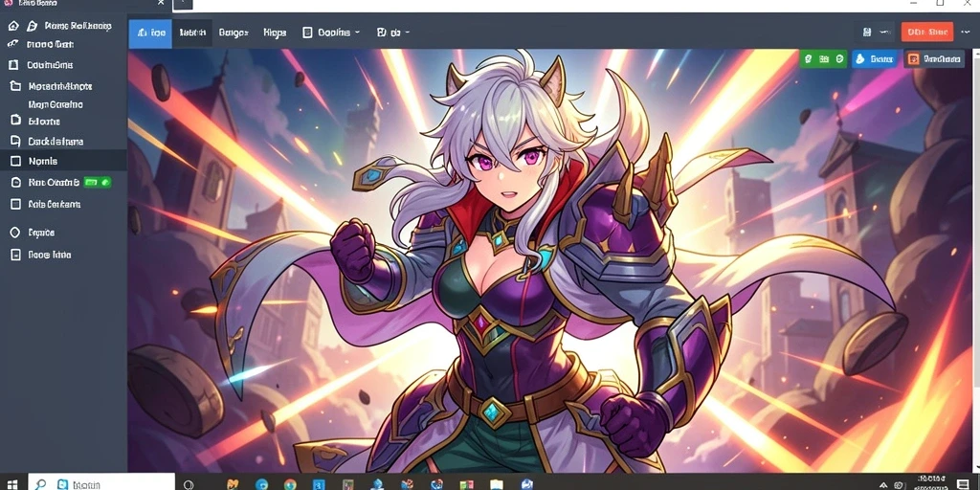Viewport: 980px width, 490px height.
Task: Click the orange-red button in the top toolbar
Action: [926, 32]
